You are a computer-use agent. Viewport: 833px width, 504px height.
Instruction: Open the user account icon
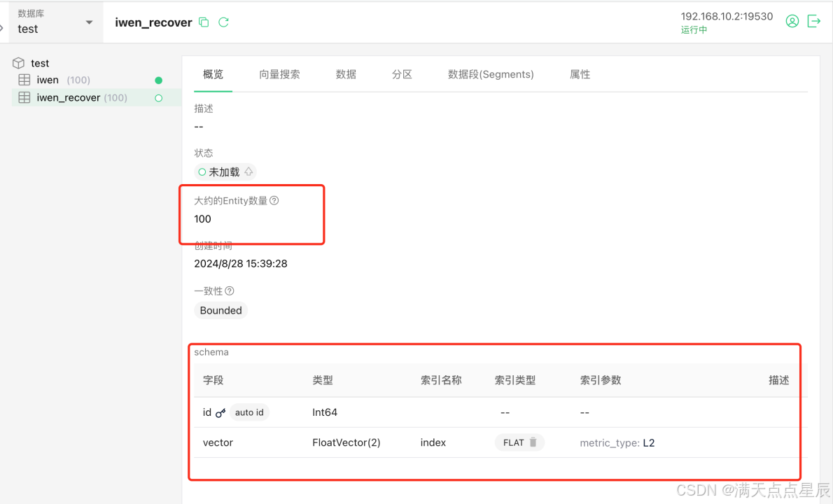[792, 21]
